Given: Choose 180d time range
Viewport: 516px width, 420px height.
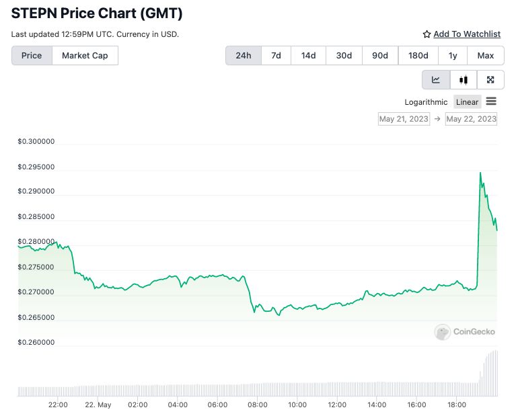Looking at the screenshot, I should (x=418, y=56).
